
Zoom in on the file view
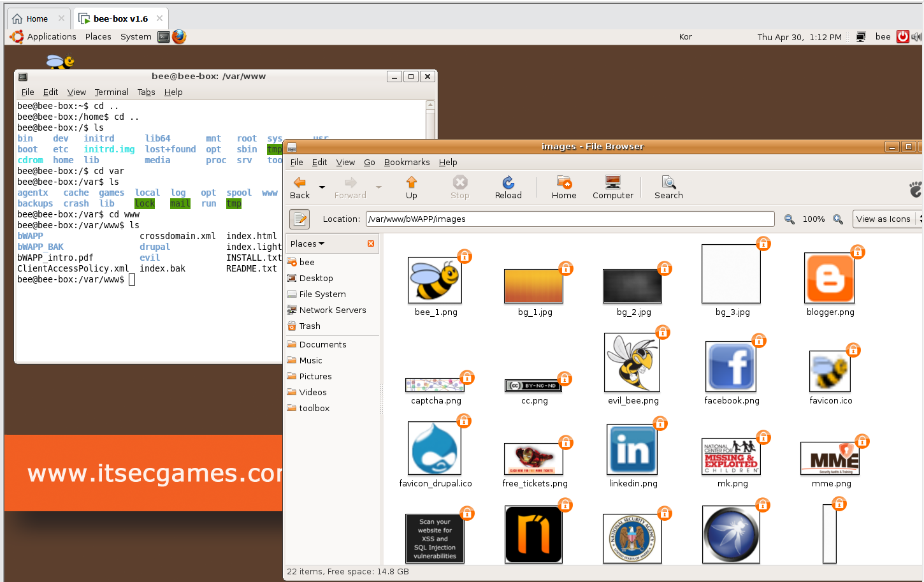tap(838, 219)
